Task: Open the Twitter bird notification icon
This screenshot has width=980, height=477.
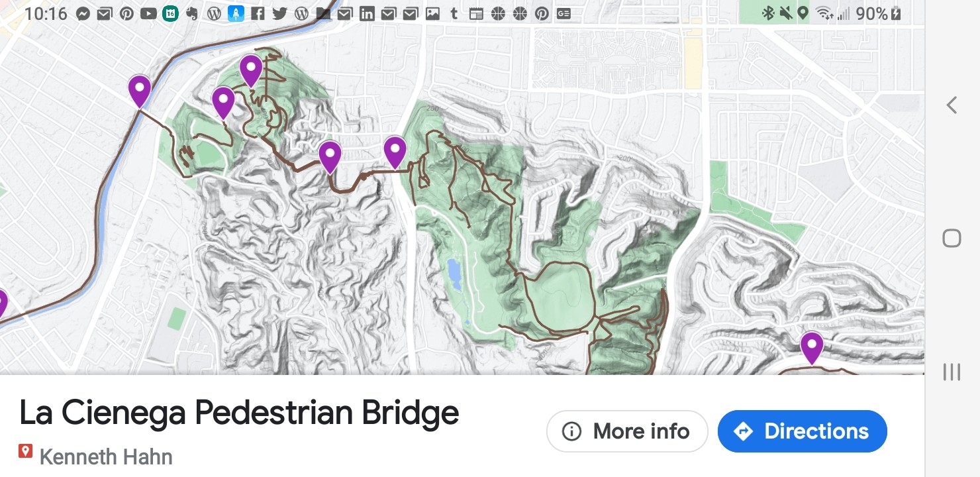Action: pos(279,13)
